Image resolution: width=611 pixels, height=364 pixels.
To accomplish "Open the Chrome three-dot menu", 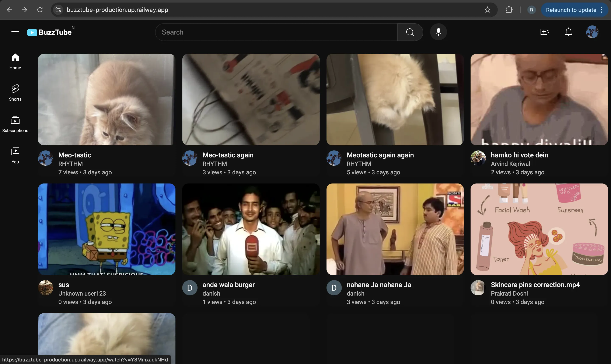I will tap(602, 10).
